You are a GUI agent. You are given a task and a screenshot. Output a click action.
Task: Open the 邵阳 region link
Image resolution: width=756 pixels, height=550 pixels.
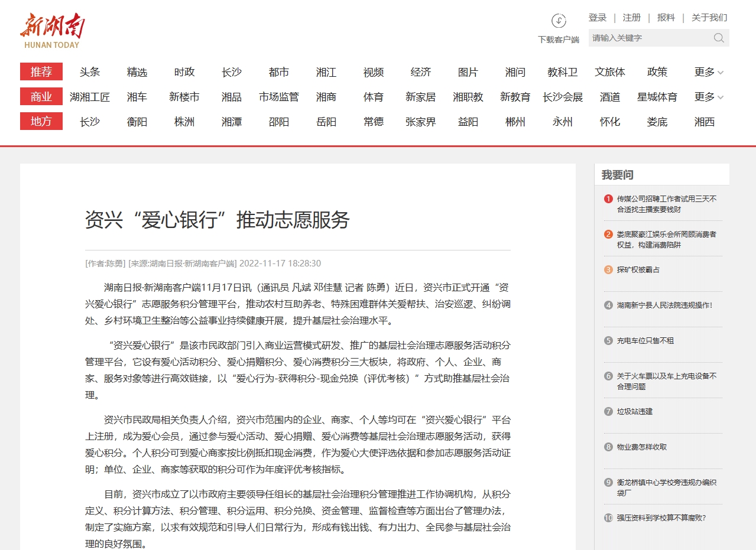(279, 122)
